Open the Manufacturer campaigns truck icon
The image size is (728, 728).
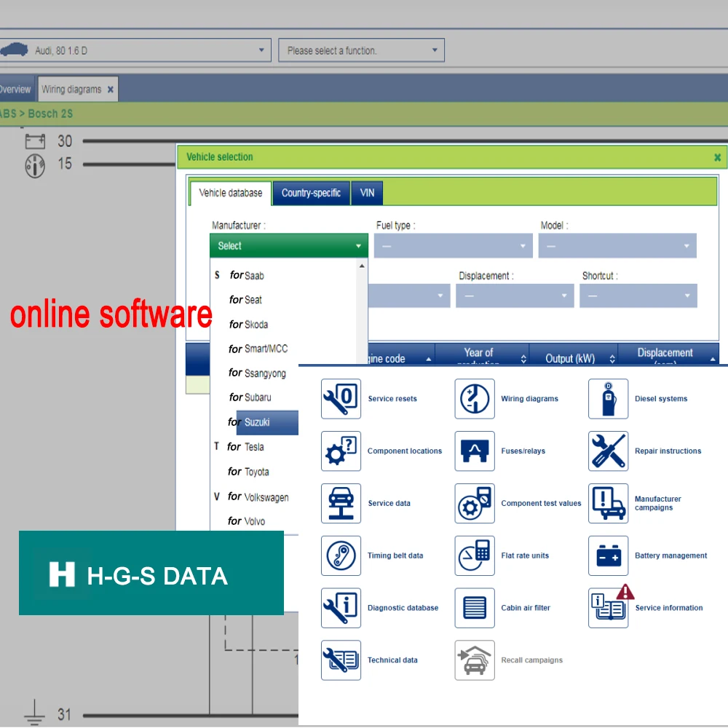coord(608,503)
